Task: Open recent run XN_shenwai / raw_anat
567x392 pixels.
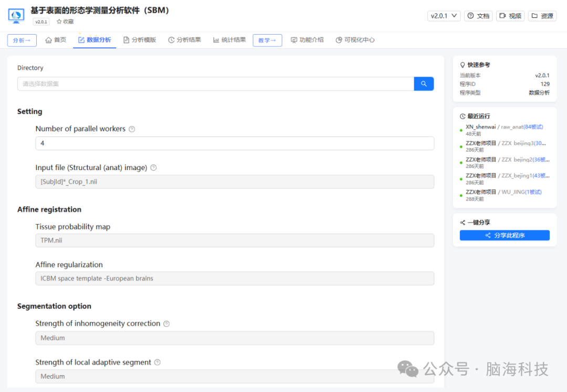Action: tap(504, 127)
